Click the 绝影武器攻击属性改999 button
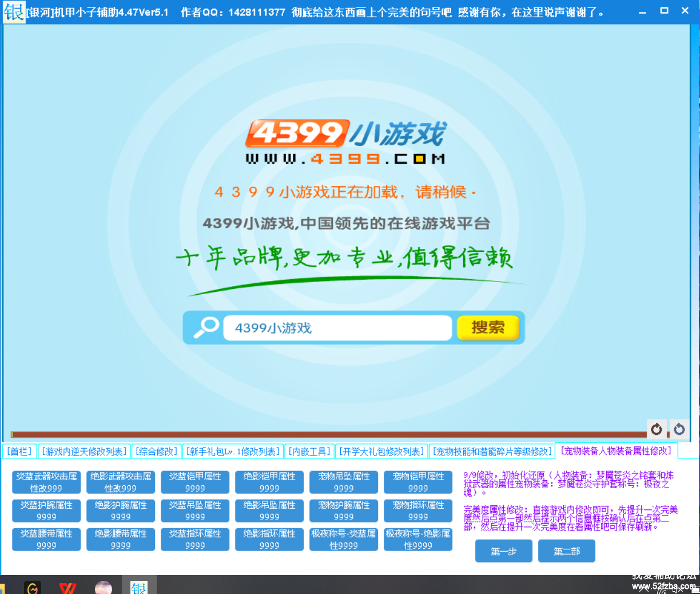 pyautogui.click(x=121, y=482)
